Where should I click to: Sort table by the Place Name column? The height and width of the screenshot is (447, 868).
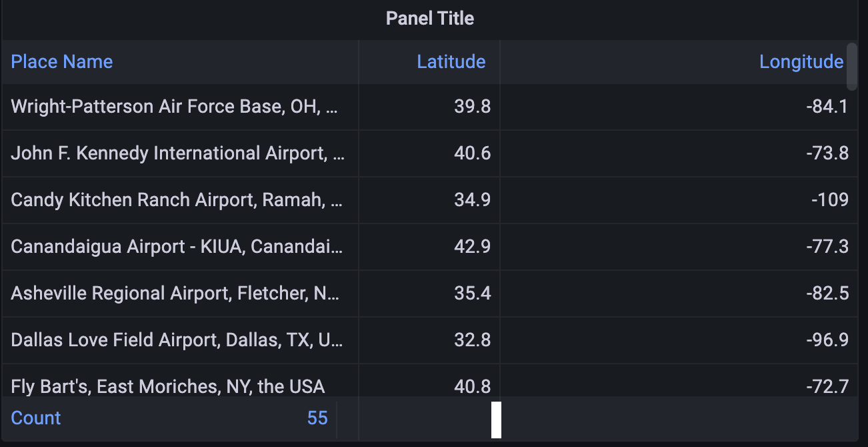61,61
